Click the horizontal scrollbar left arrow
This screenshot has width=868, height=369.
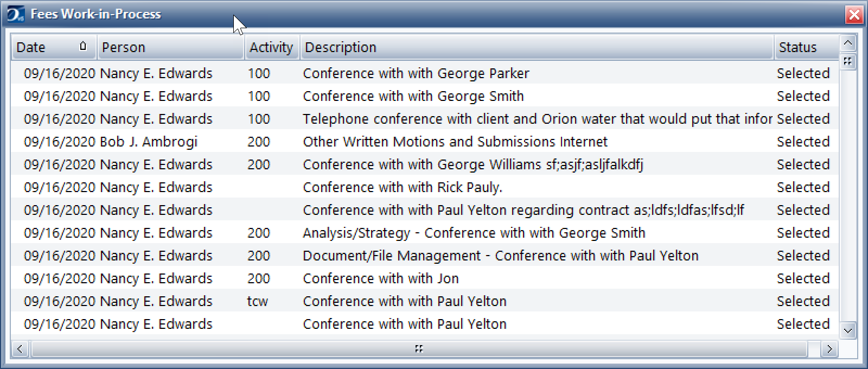[x=20, y=349]
